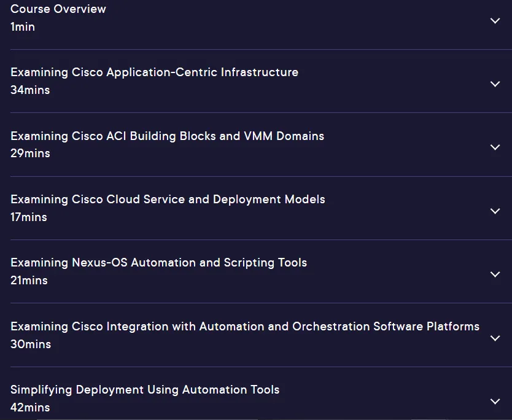Select Examining Cisco ACI Building Blocks and VMM Domains
This screenshot has width=512, height=420.
tap(167, 136)
